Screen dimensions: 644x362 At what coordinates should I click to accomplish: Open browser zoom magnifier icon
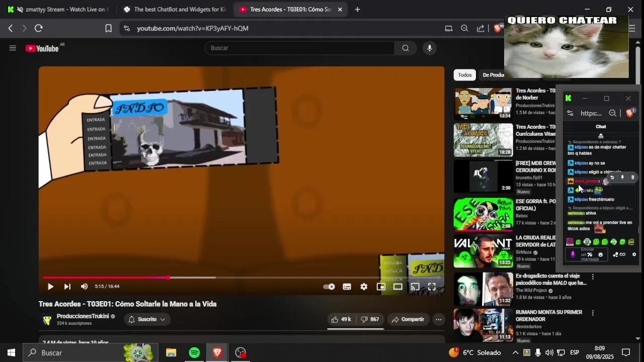pyautogui.click(x=464, y=29)
